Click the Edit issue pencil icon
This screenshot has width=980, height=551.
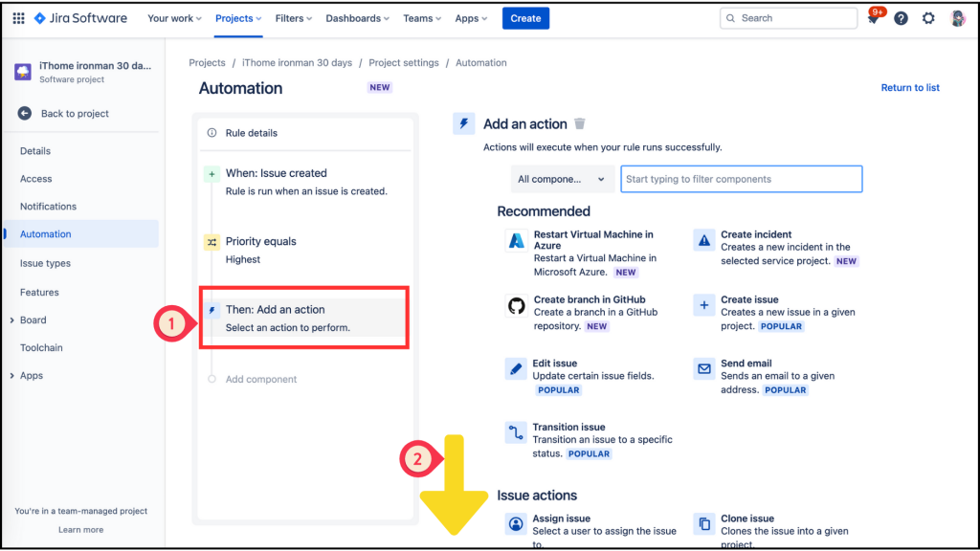coord(516,369)
